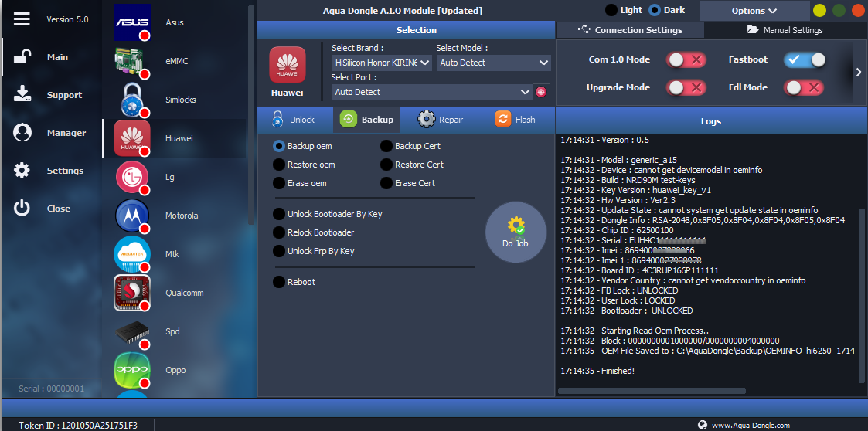Viewport: 868px width, 431px height.
Task: Select the Mtk MediaTek icon
Action: (132, 254)
